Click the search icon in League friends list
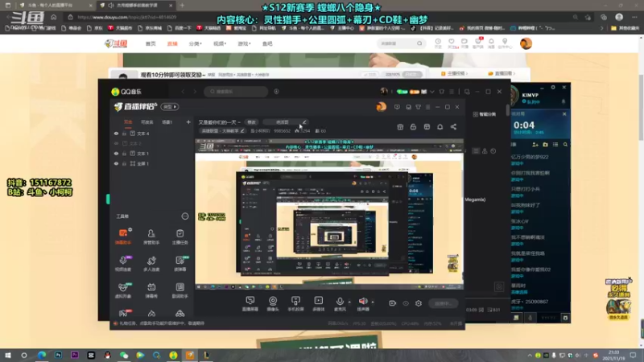Screen dimensions: 644x362 click(566, 145)
